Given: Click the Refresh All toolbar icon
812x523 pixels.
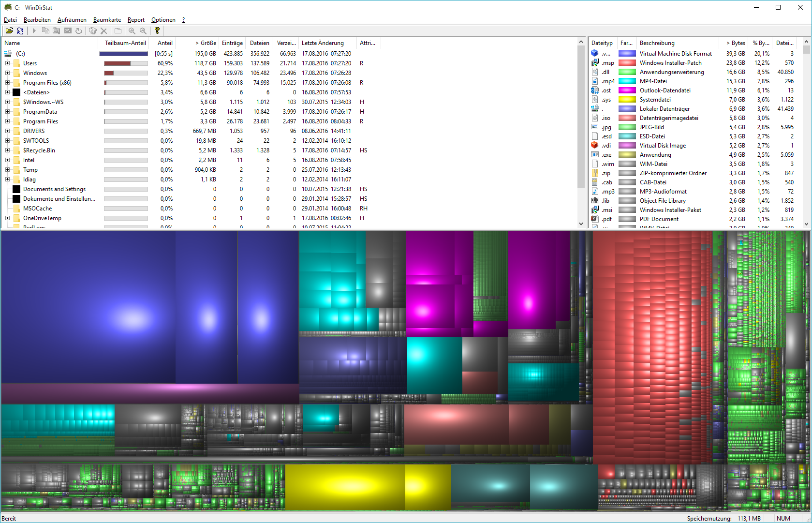Looking at the screenshot, I should 20,31.
